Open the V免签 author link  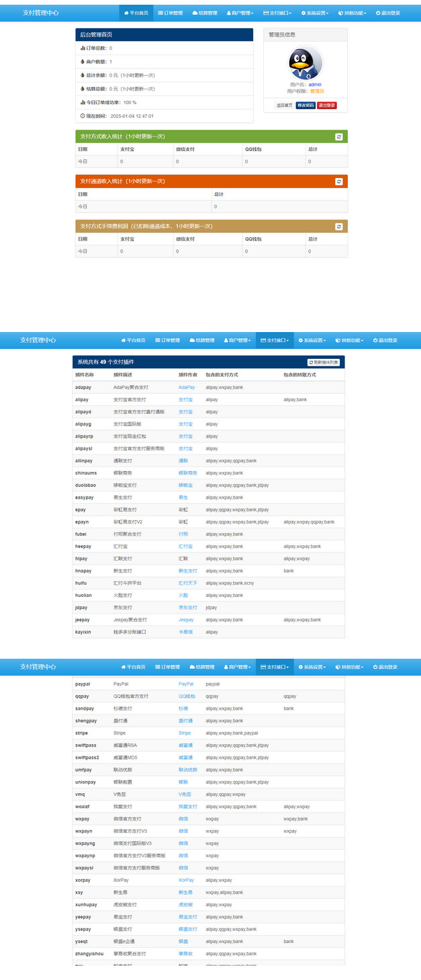click(x=185, y=794)
